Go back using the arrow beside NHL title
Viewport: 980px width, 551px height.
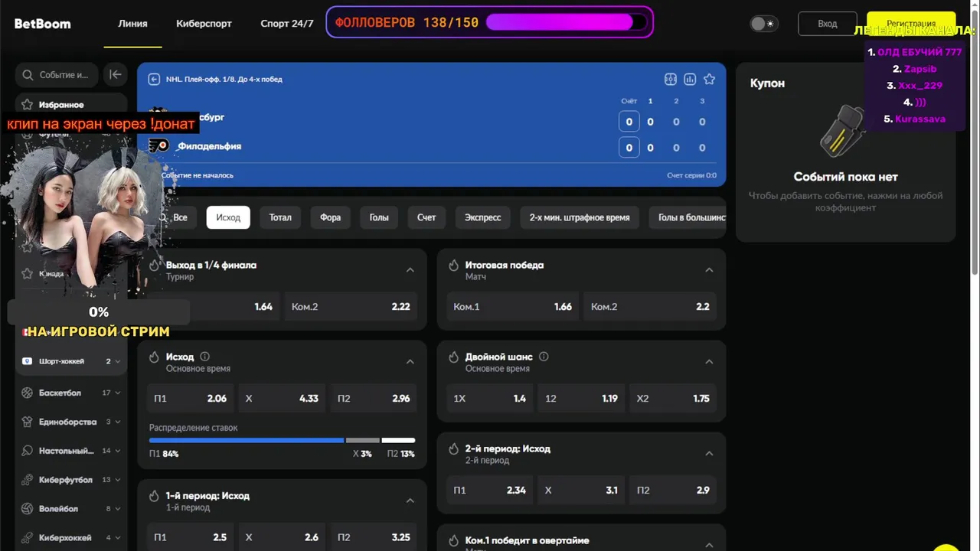(154, 79)
